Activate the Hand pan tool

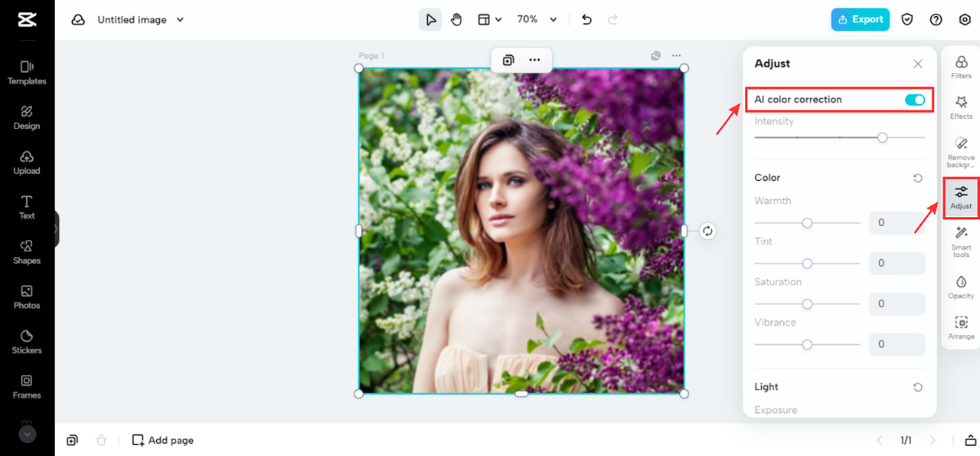click(x=456, y=20)
